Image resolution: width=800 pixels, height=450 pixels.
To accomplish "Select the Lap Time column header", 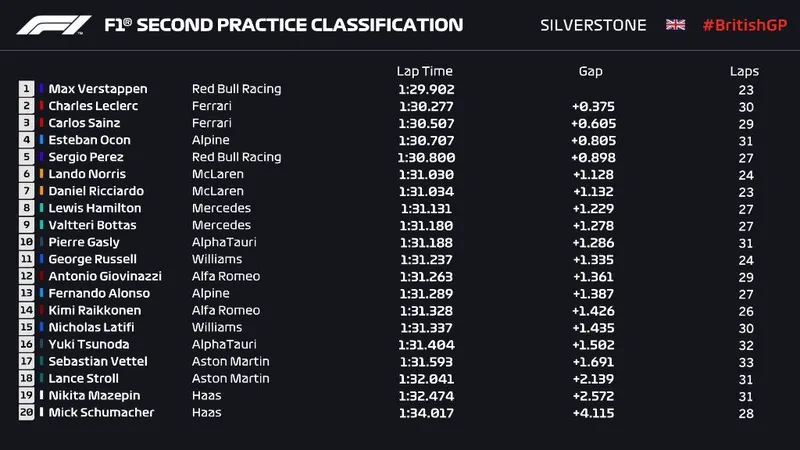I will (425, 71).
